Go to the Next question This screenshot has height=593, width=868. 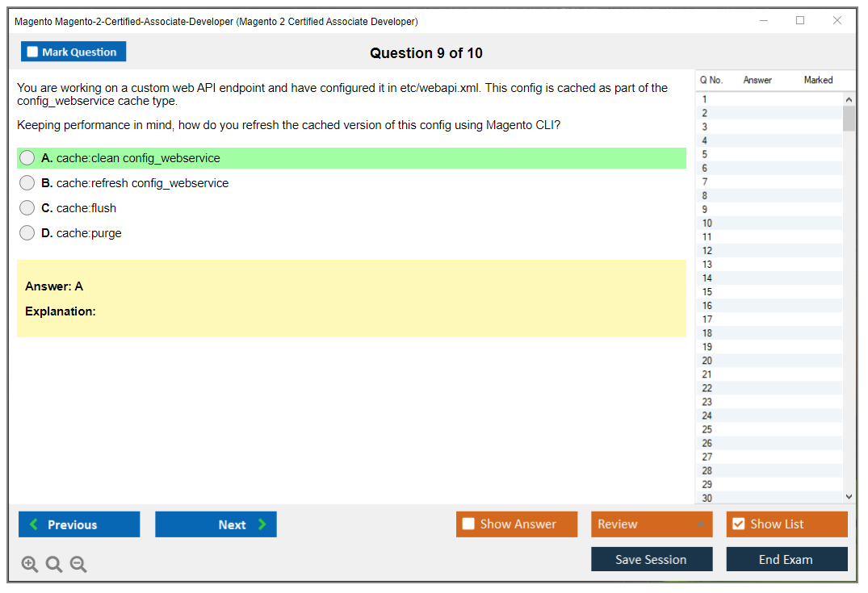[216, 524]
